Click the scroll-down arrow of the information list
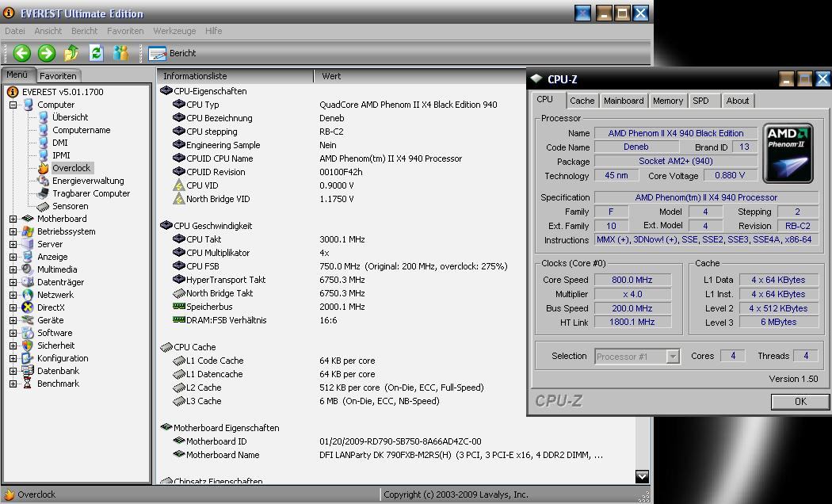 tap(642, 476)
